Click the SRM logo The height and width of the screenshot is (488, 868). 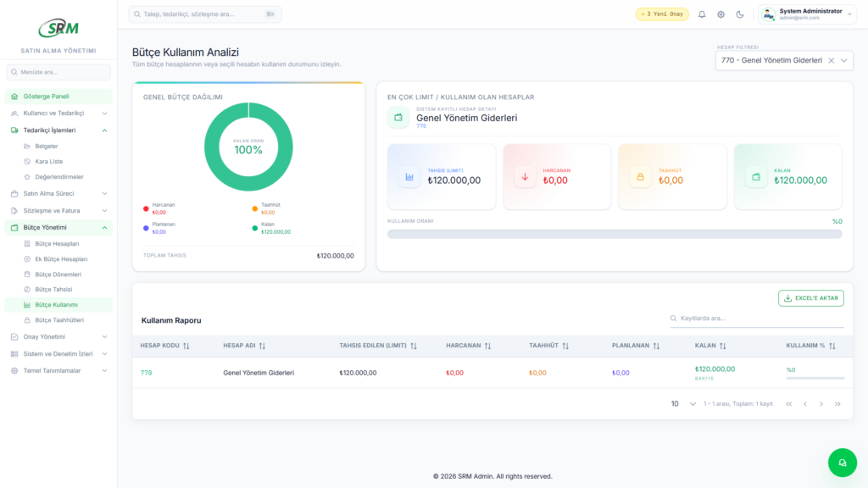(x=58, y=28)
